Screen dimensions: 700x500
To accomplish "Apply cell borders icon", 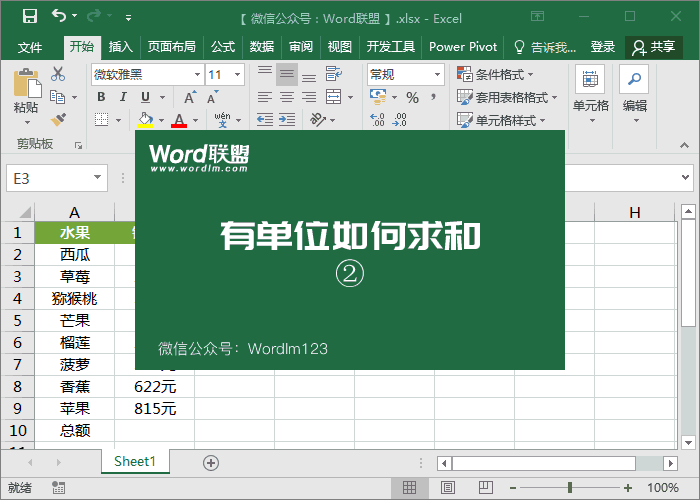I will (102, 120).
